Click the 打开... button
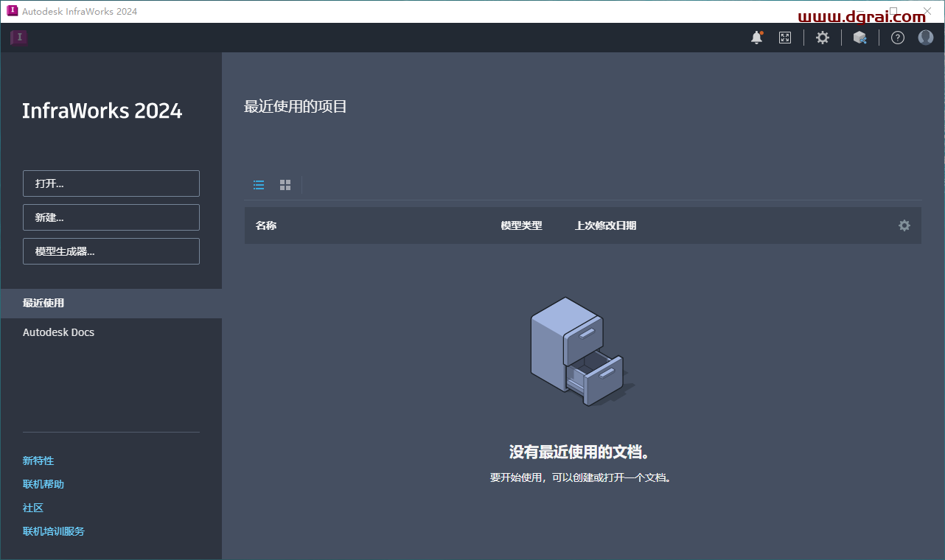This screenshot has height=560, width=945. click(x=111, y=183)
